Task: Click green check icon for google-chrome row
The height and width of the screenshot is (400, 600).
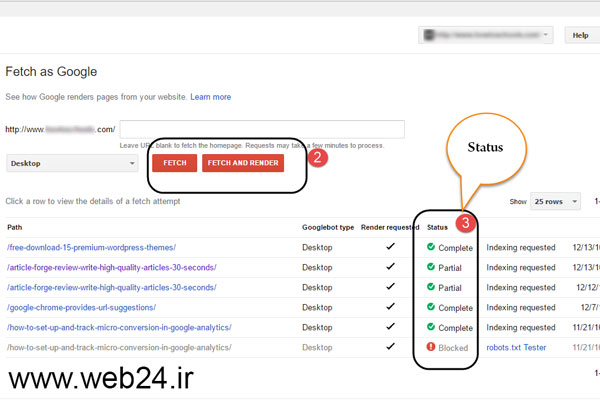Action: [x=431, y=307]
